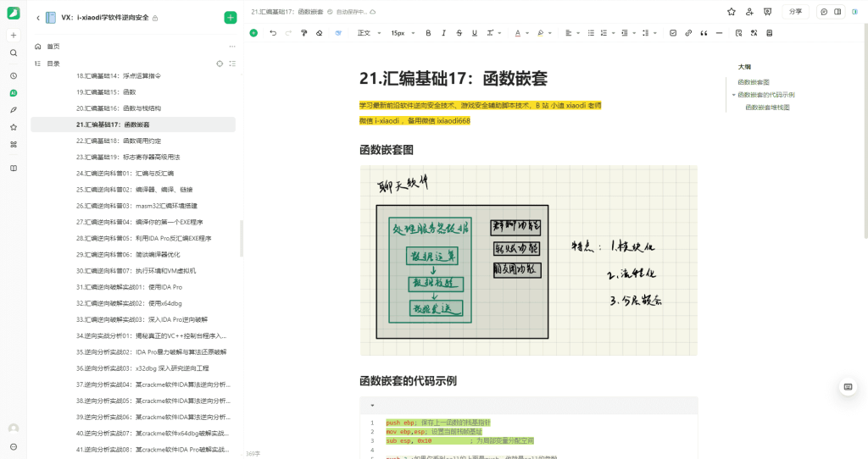The height and width of the screenshot is (459, 868).
Task: Toggle strikethrough formatting
Action: pyautogui.click(x=459, y=33)
